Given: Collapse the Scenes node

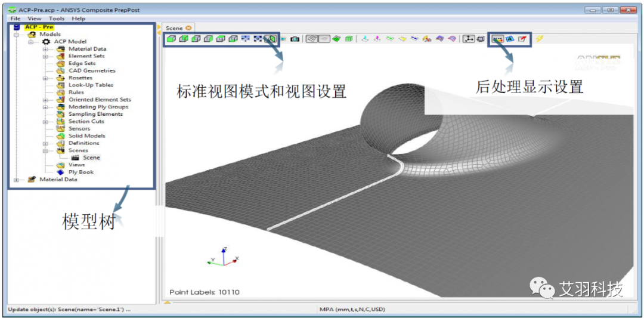Looking at the screenshot, I should click(x=45, y=150).
